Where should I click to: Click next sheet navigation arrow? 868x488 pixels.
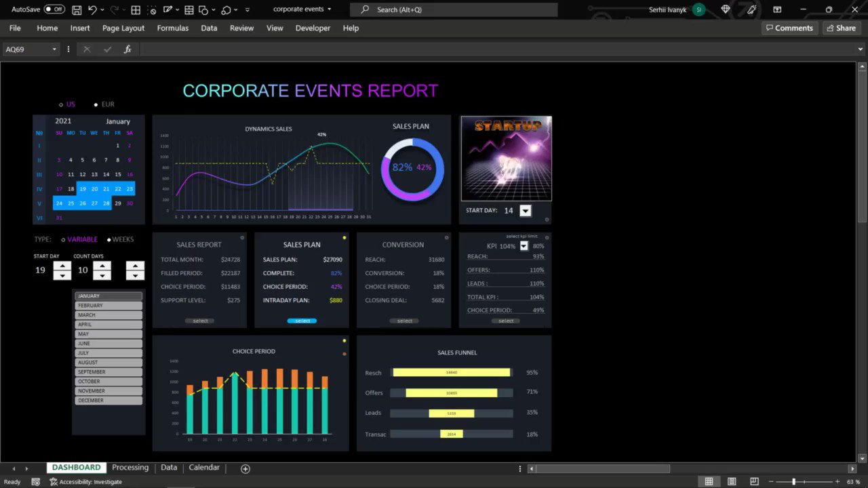[26, 468]
